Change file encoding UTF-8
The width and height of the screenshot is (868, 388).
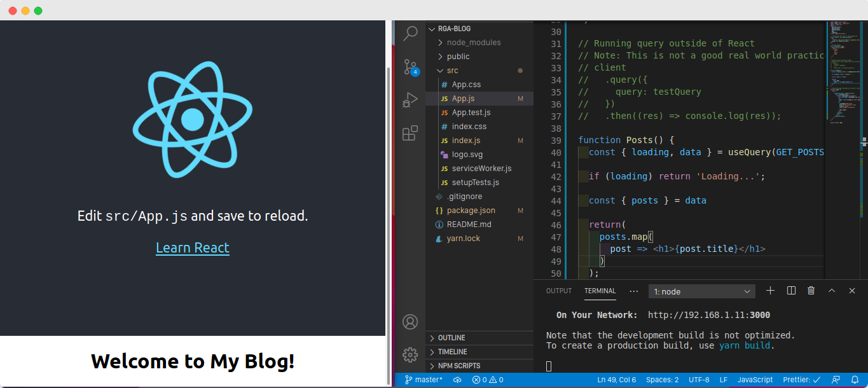click(699, 380)
